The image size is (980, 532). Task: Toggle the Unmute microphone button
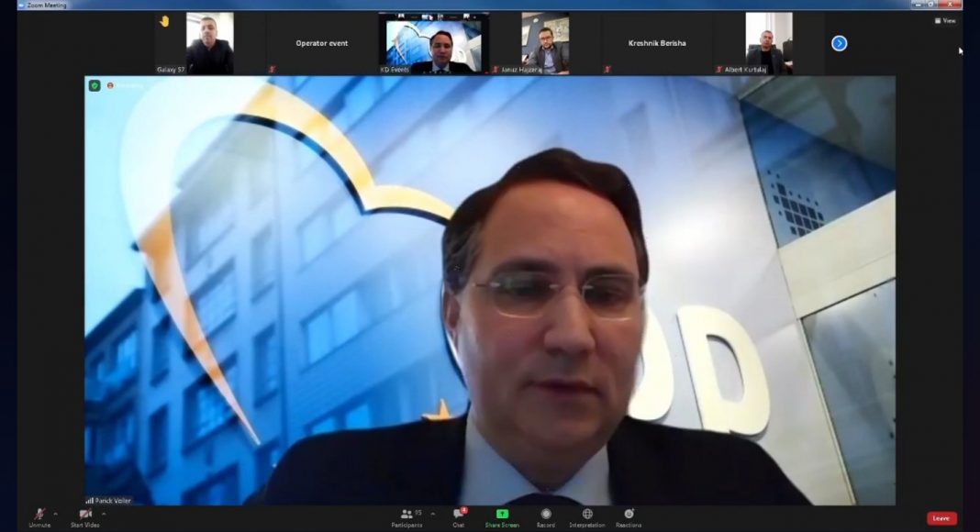pos(39,515)
